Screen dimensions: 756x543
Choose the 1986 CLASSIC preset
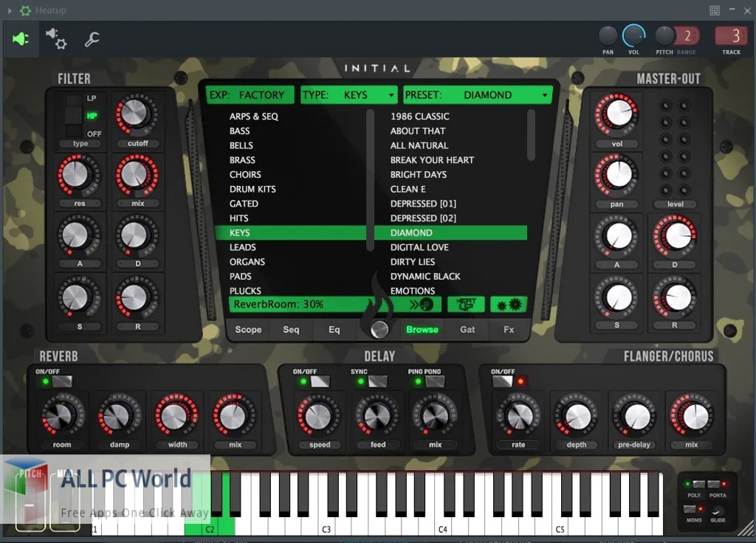pyautogui.click(x=420, y=116)
